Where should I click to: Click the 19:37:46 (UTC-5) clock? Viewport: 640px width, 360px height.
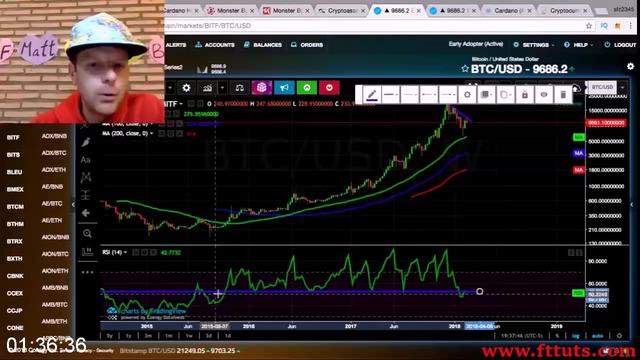tap(522, 336)
